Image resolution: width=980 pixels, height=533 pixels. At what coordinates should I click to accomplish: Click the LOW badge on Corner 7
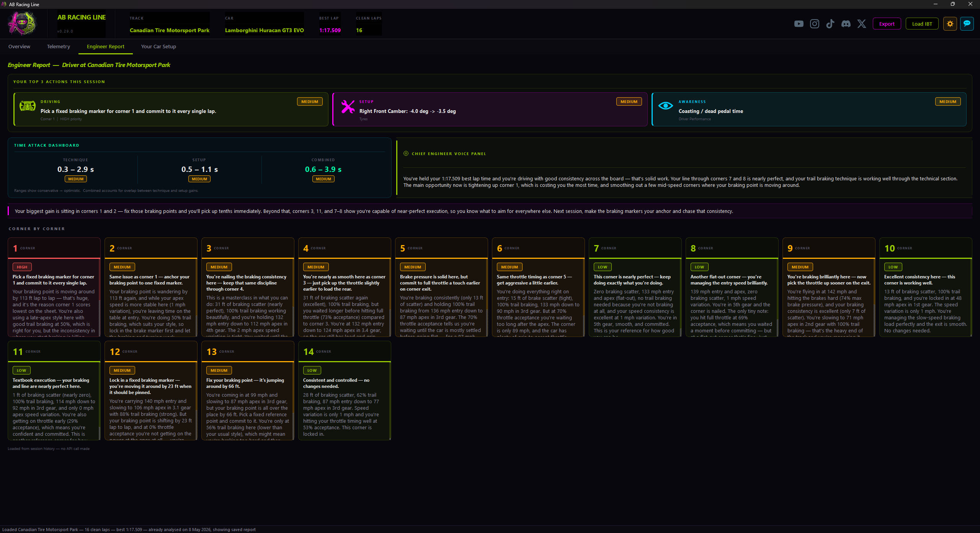tap(603, 267)
